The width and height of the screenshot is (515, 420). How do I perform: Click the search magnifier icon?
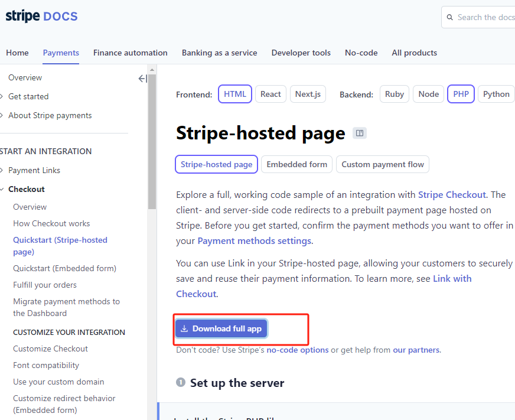coord(449,17)
